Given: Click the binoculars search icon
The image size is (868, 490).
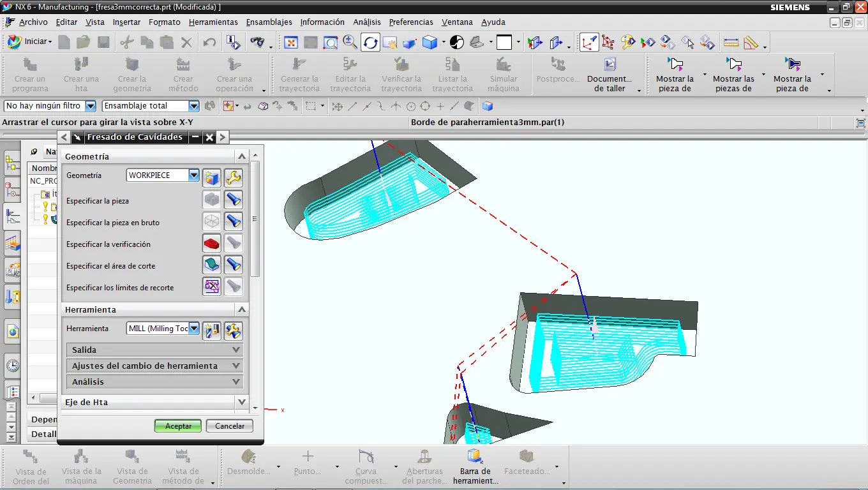Looking at the screenshot, I should click(257, 43).
